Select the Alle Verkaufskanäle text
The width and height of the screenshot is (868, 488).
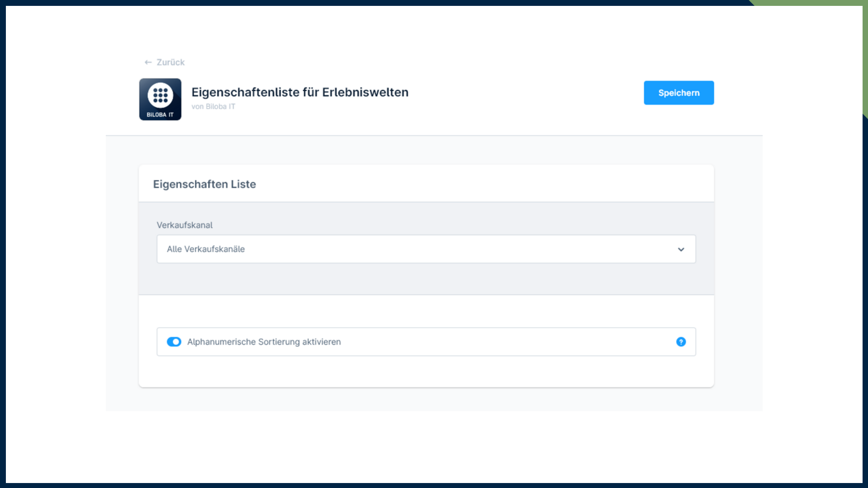click(x=206, y=249)
